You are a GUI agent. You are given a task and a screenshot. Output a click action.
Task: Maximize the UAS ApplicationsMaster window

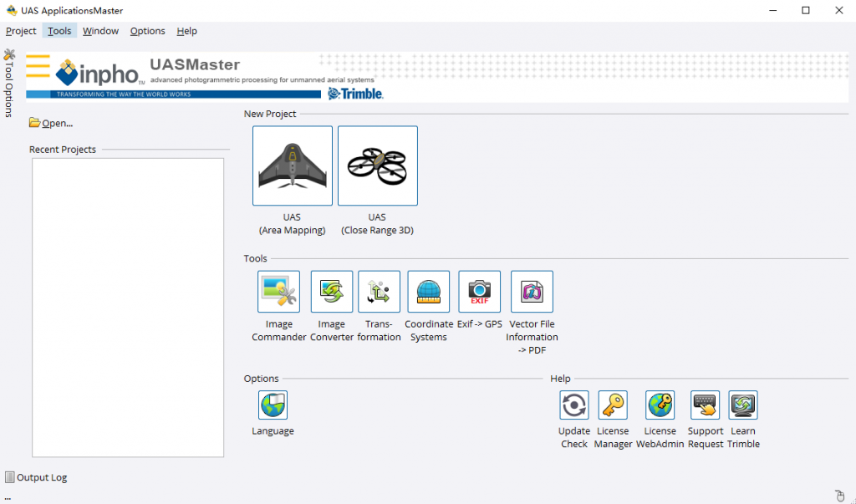[806, 10]
